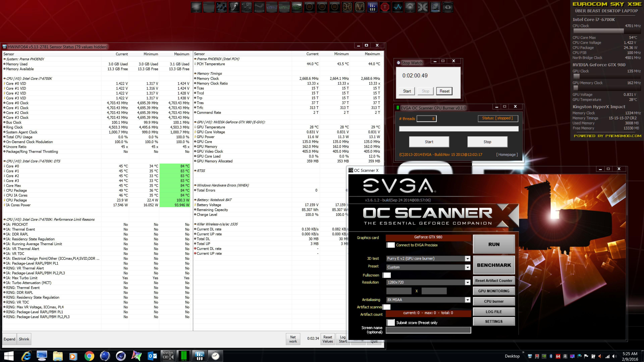Viewport: 644px width, 362px height.
Task: Open the Preset dropdown showing Custom
Action: tap(428, 267)
